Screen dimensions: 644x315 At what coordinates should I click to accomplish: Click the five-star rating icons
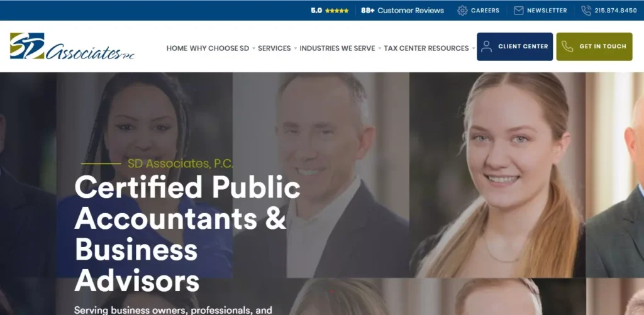[337, 11]
